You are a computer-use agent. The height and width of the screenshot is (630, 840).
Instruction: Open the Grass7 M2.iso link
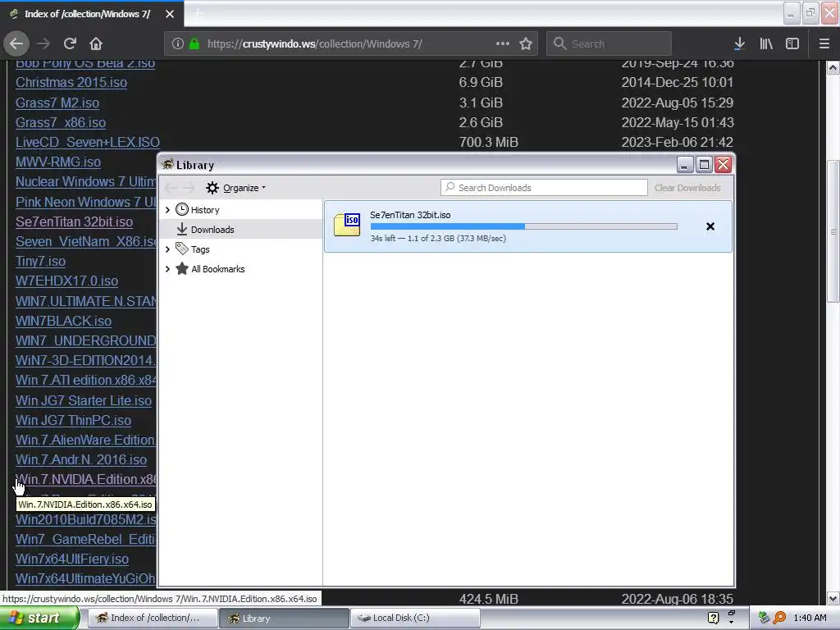tap(57, 103)
